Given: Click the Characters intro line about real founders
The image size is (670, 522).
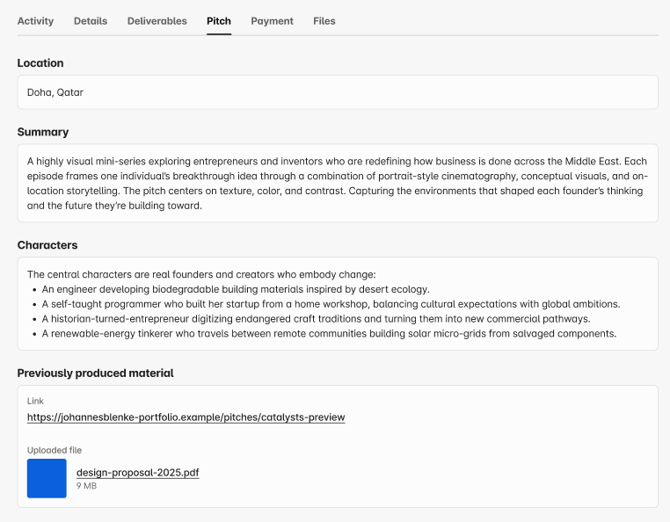Looking at the screenshot, I should [x=201, y=274].
